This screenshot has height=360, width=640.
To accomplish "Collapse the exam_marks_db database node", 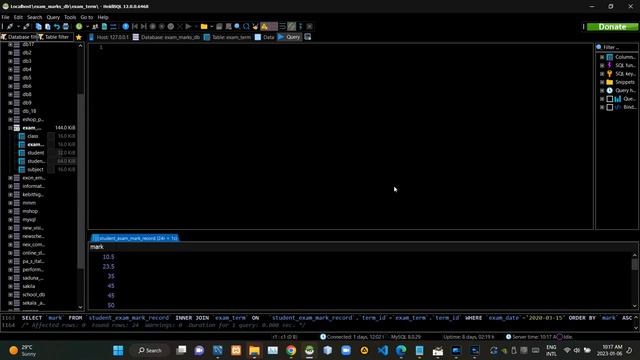I will 10,128.
